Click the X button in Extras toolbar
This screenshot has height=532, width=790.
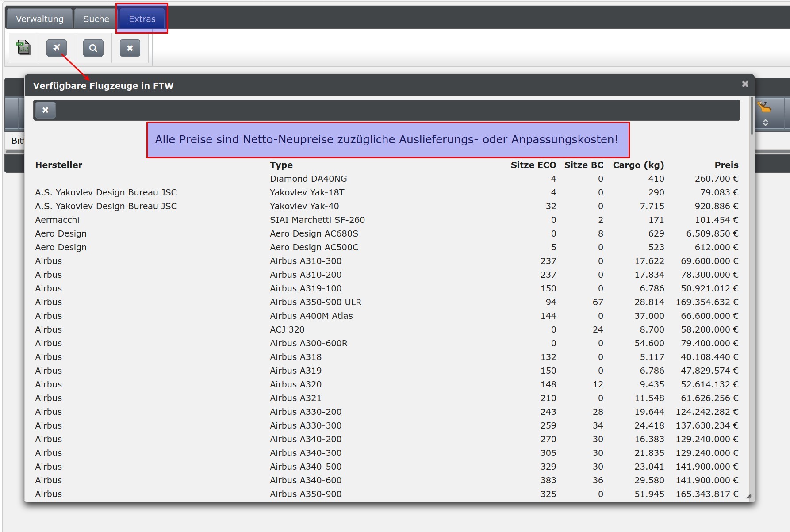[130, 48]
